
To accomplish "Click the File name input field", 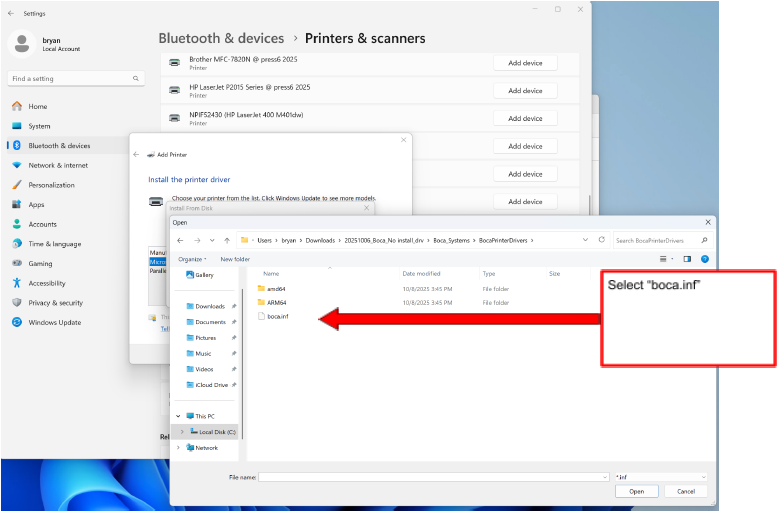I will click(430, 477).
